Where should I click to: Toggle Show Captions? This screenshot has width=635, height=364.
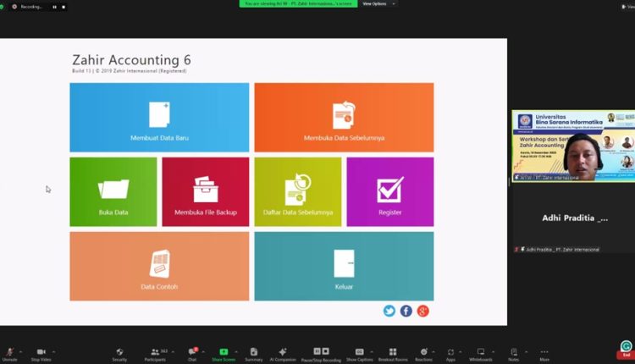[359, 355]
